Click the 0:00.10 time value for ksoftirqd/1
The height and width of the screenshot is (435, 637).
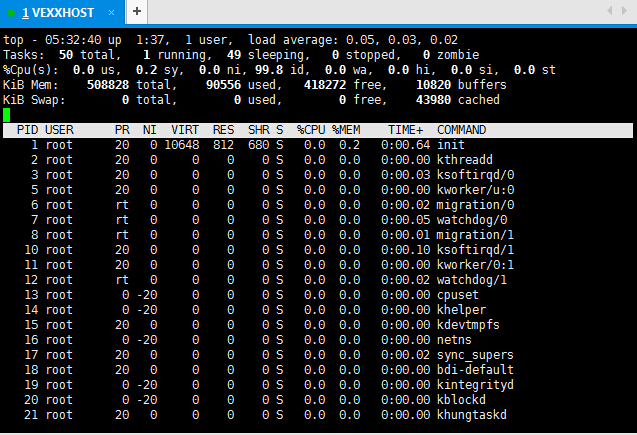point(405,250)
